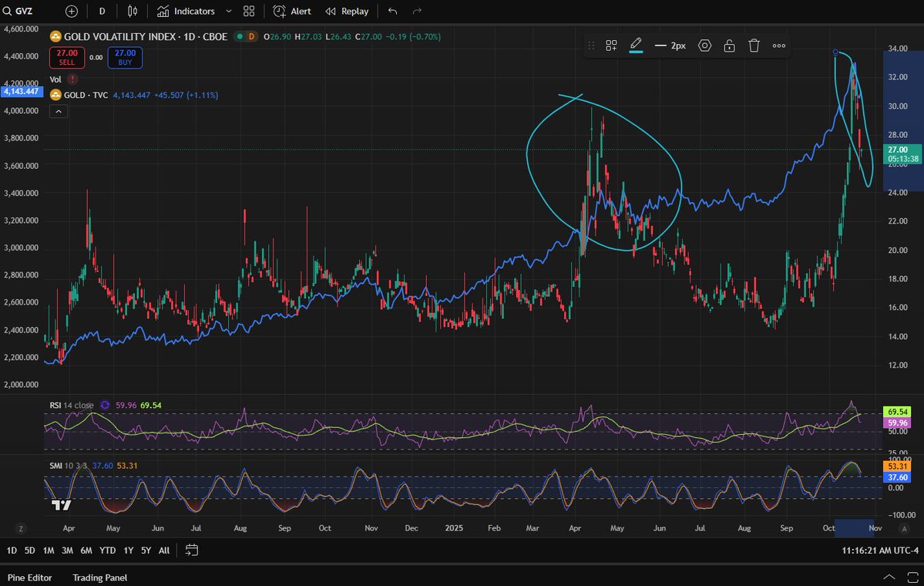This screenshot has width=924, height=586.
Task: Open drawing settings hexagon icon
Action: pyautogui.click(x=705, y=45)
